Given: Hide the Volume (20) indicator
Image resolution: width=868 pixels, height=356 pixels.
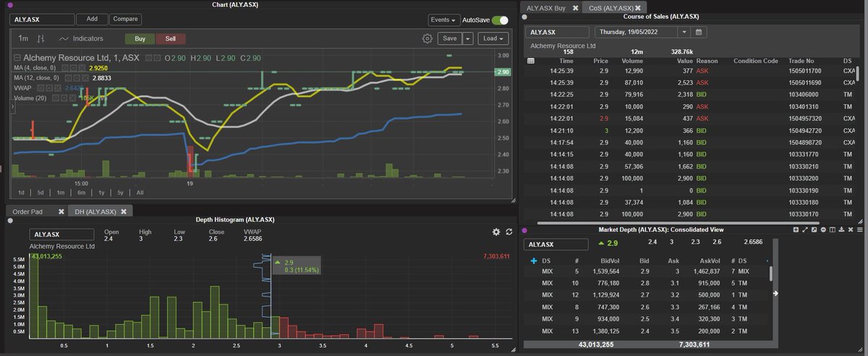Looking at the screenshot, I should (x=56, y=98).
